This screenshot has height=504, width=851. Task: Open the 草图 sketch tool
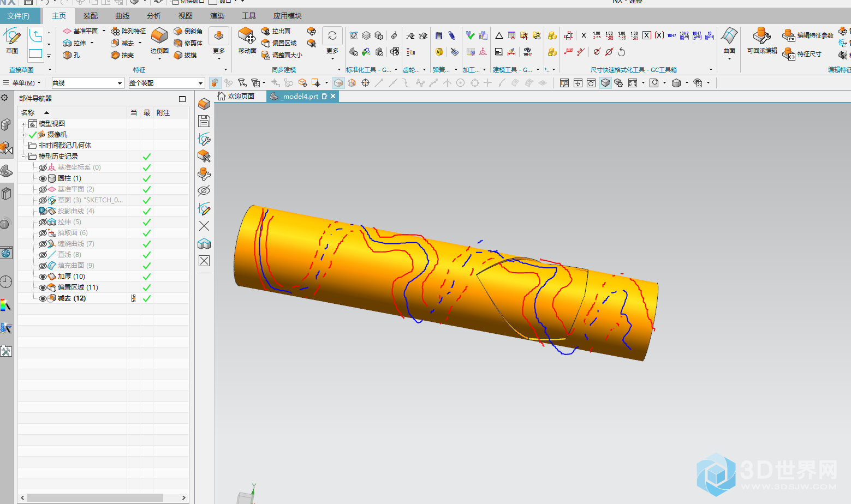click(12, 40)
